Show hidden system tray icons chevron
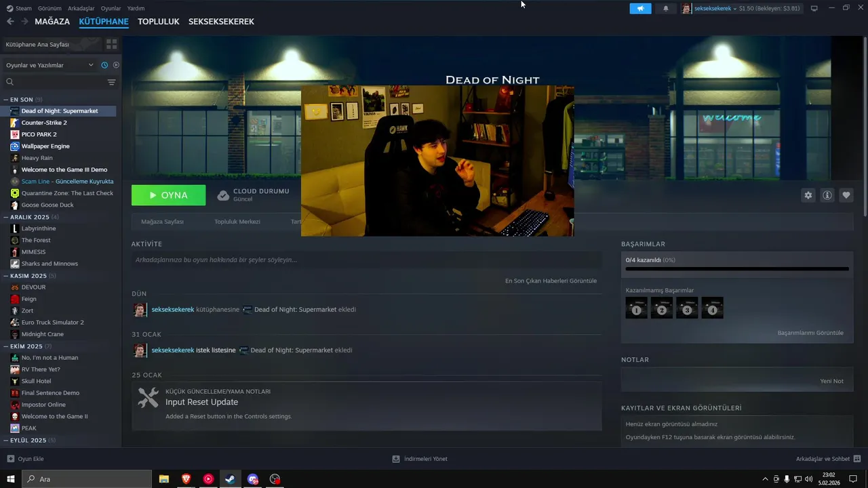Viewport: 868px width, 488px height. point(766,479)
